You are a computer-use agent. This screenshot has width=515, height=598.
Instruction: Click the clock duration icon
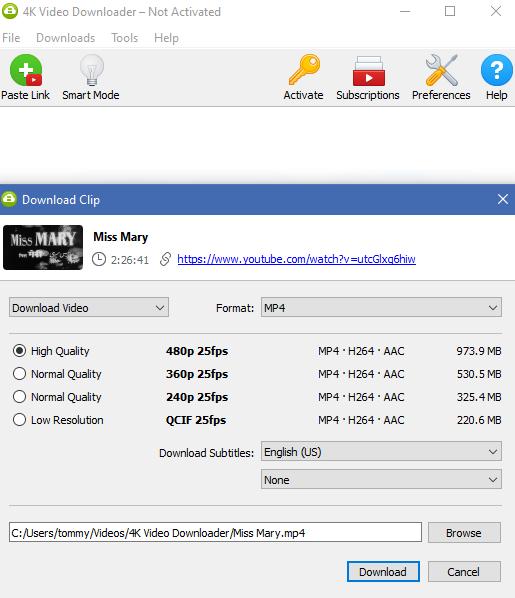99,259
